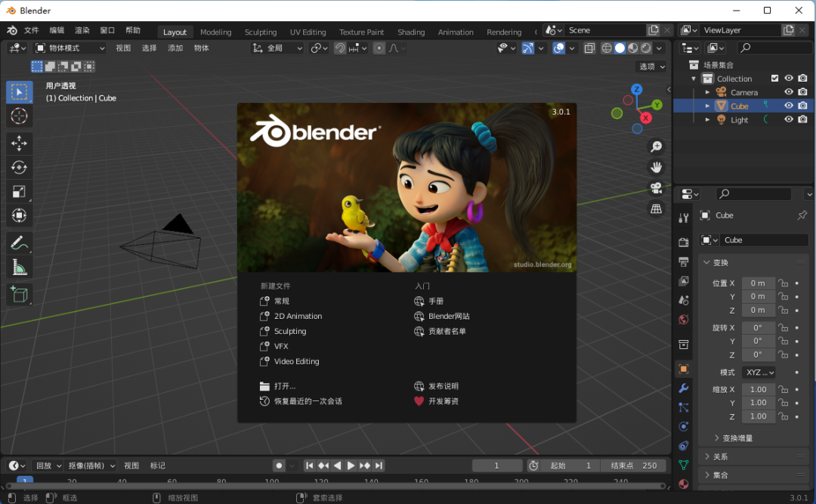Screen dimensions: 816x504
Task: Collapse the Transform panel
Action: point(716,262)
